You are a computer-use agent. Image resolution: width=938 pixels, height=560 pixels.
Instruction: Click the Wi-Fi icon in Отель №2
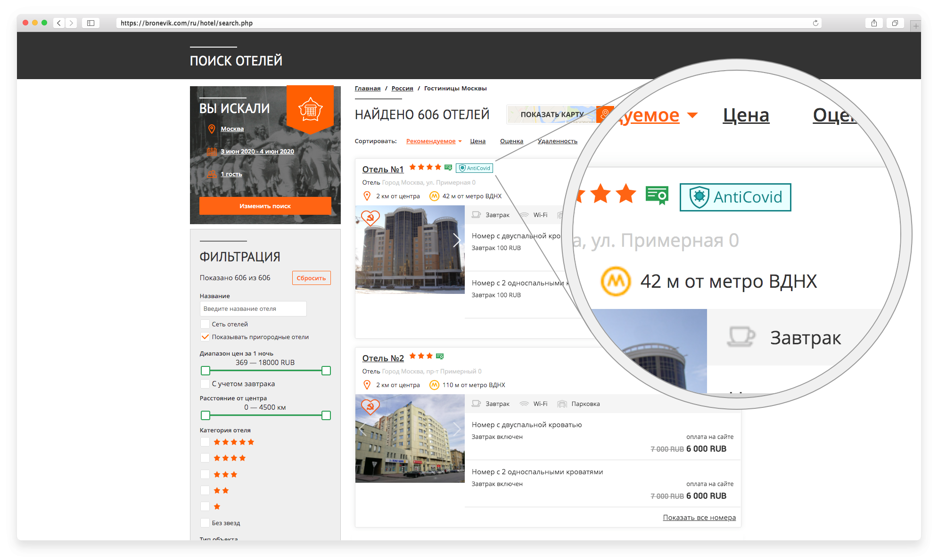pyautogui.click(x=524, y=404)
